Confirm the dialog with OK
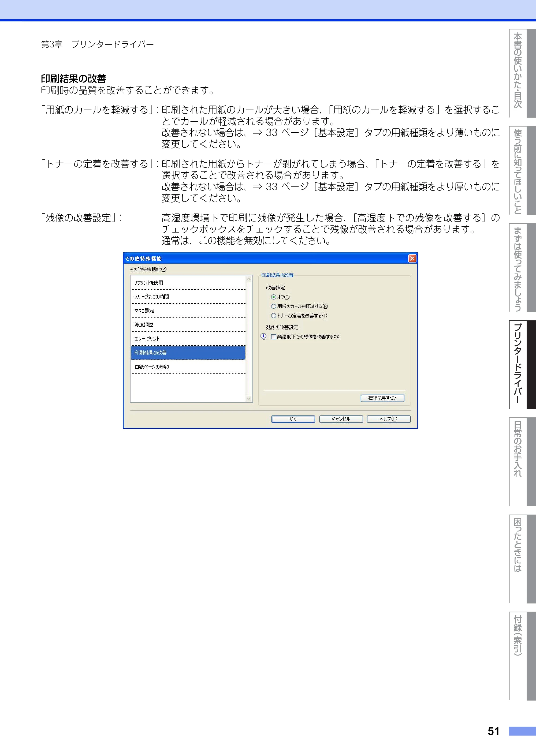 293,419
